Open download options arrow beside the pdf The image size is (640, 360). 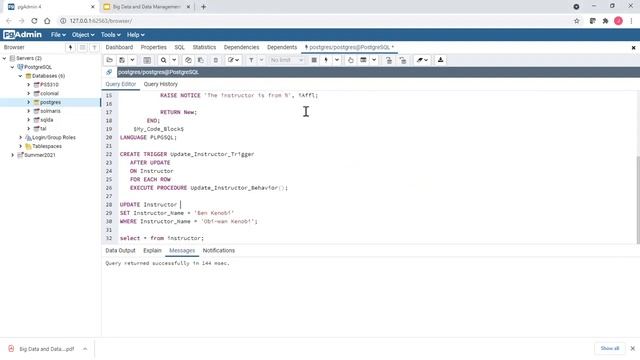85,349
